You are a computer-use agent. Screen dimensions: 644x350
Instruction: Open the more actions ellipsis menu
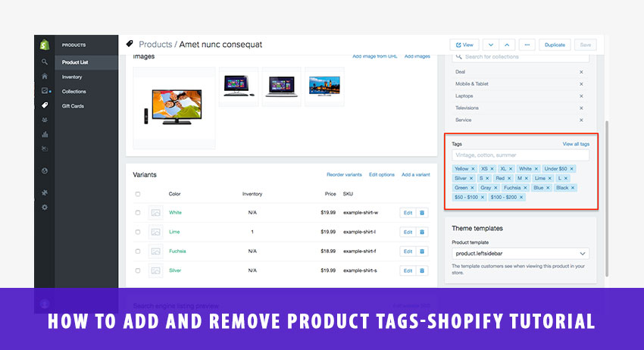[527, 45]
